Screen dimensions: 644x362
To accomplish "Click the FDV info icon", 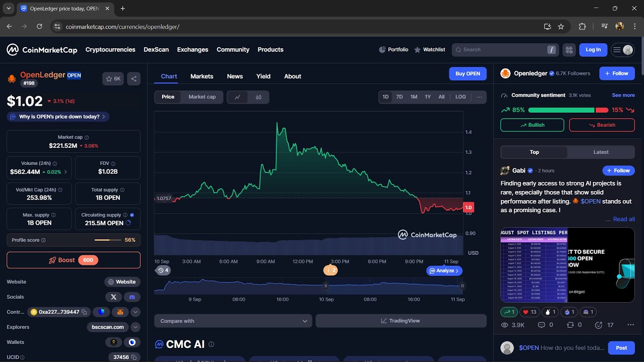I will tap(113, 163).
